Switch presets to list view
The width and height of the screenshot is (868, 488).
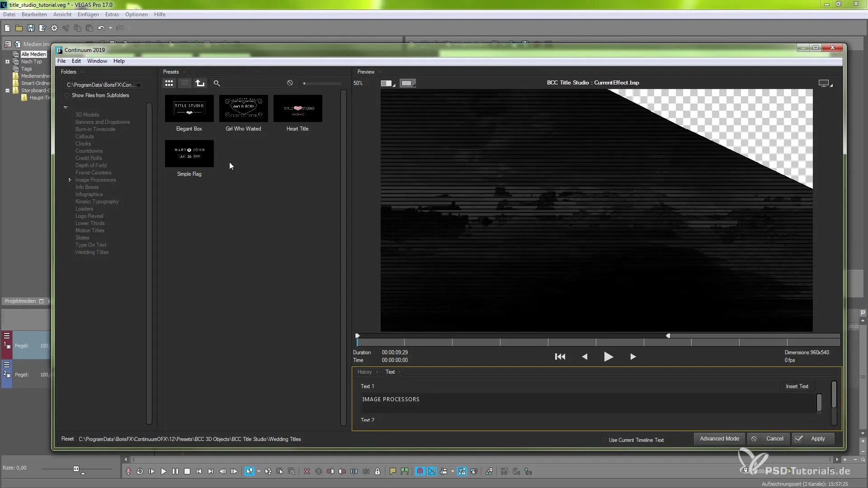coord(184,83)
